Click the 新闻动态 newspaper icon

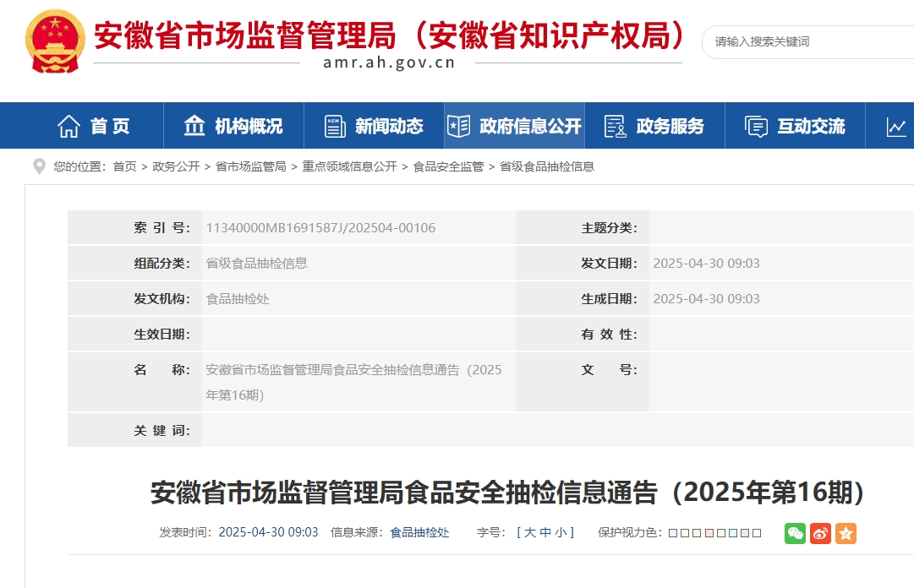pos(335,126)
